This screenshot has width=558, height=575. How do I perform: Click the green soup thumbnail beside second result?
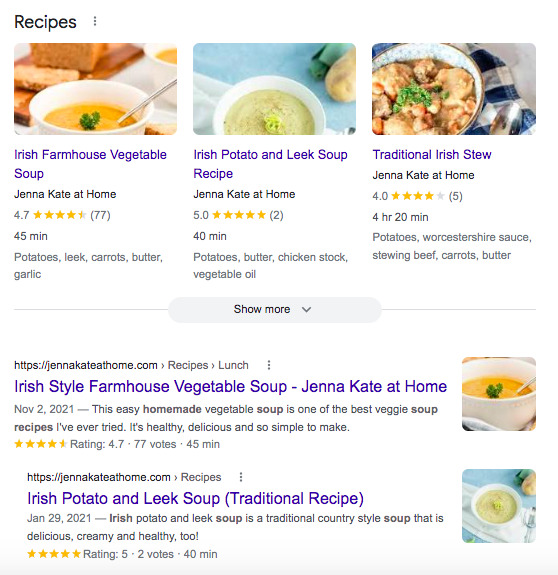tap(499, 506)
